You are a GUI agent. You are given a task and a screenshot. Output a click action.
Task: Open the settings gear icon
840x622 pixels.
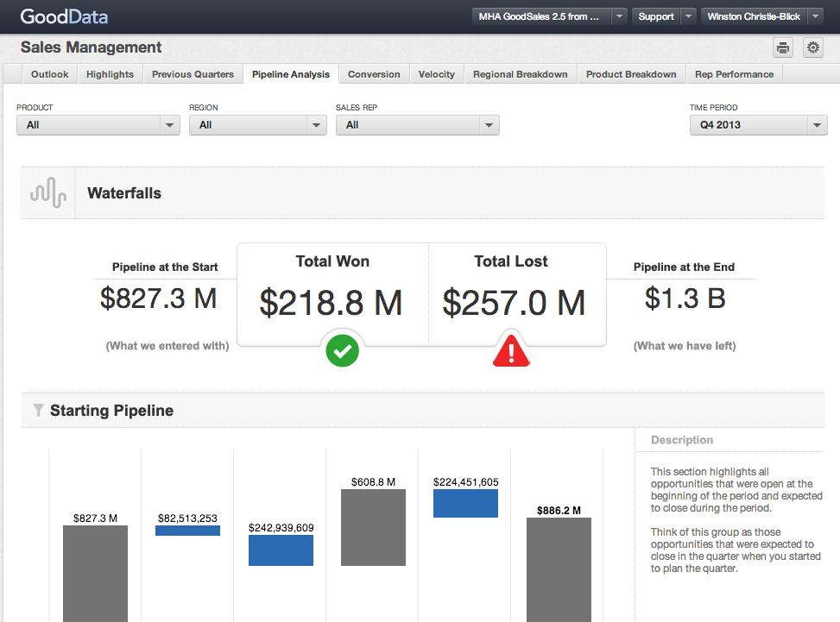coord(812,47)
